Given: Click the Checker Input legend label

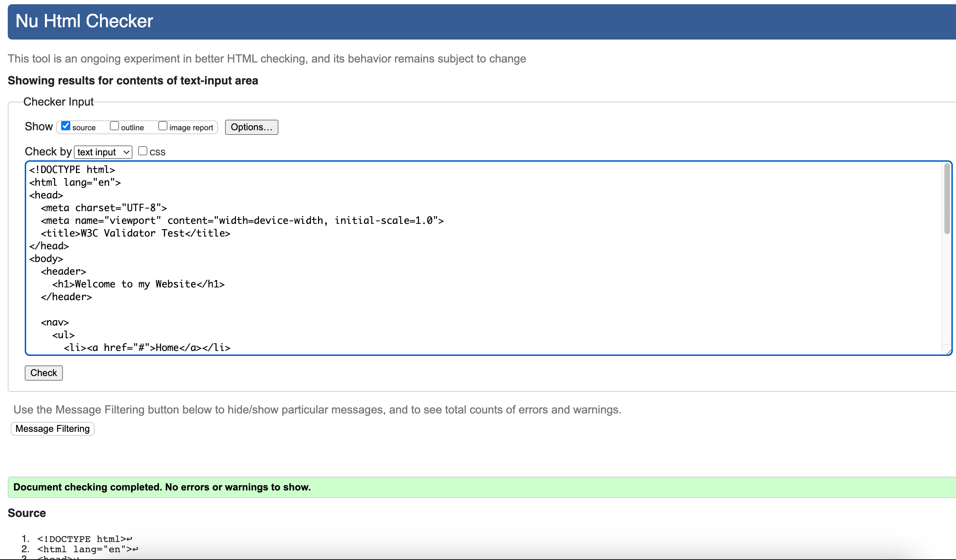Looking at the screenshot, I should [58, 102].
